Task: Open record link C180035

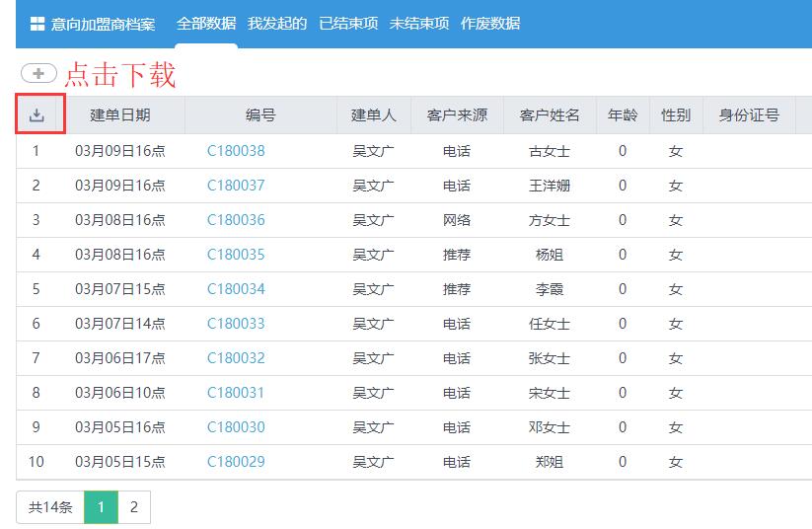Action: pos(236,255)
